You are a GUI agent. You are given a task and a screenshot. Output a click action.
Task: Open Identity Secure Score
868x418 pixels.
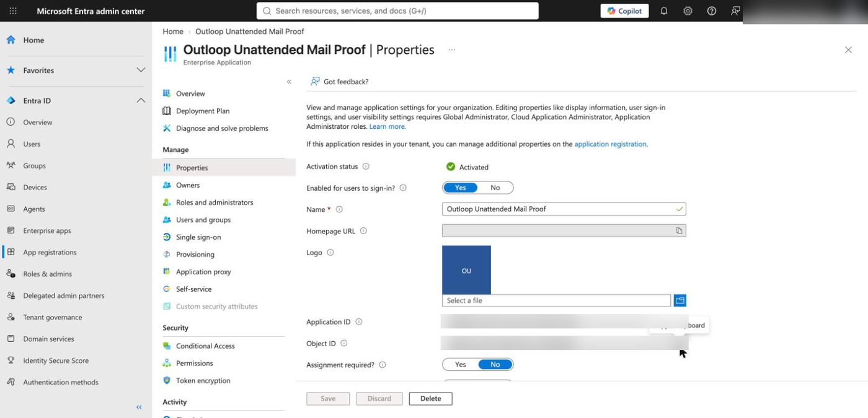[56, 361]
